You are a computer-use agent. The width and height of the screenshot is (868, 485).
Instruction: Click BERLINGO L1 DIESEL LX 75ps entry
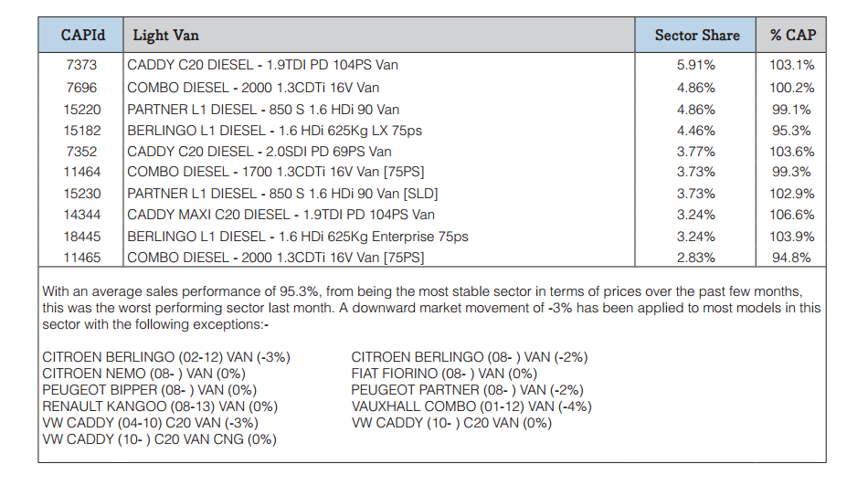(275, 131)
